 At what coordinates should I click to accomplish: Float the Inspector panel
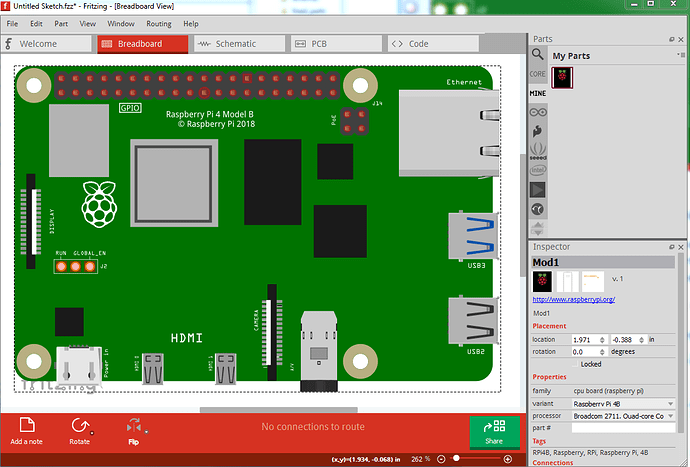(672, 247)
